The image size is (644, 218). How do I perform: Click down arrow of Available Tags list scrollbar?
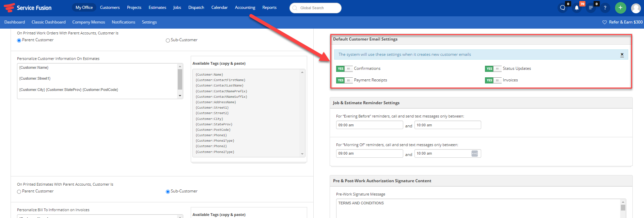[302, 154]
